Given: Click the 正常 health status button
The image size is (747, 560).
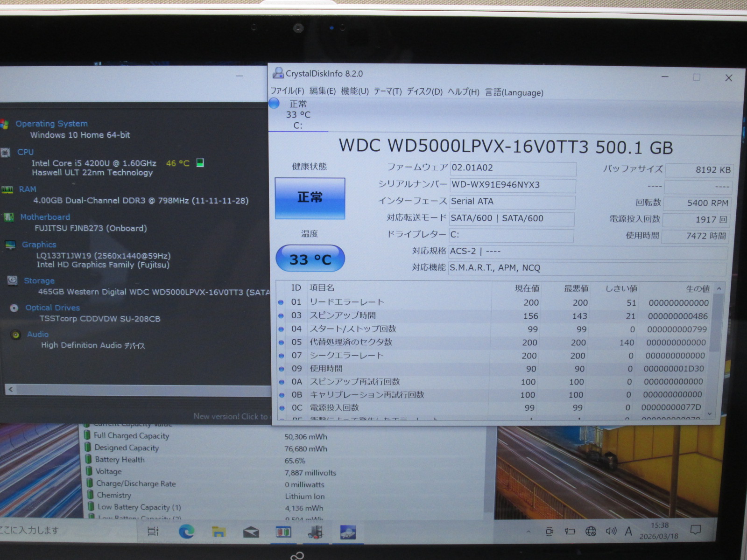Looking at the screenshot, I should [x=310, y=198].
